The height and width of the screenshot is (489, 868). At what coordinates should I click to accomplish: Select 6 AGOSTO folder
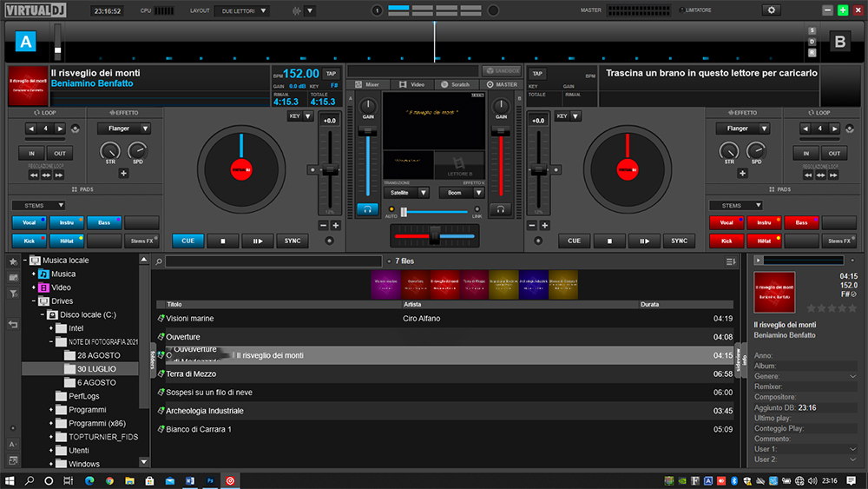coord(96,383)
